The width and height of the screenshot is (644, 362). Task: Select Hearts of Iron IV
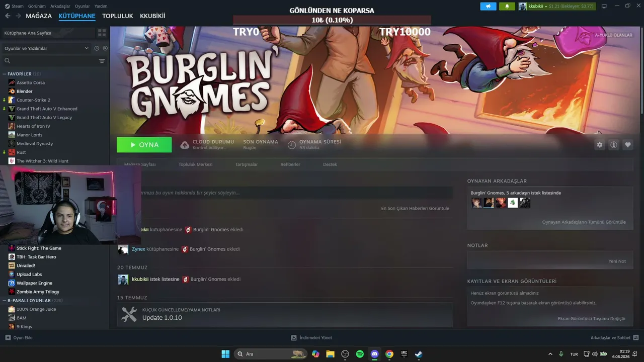click(33, 126)
